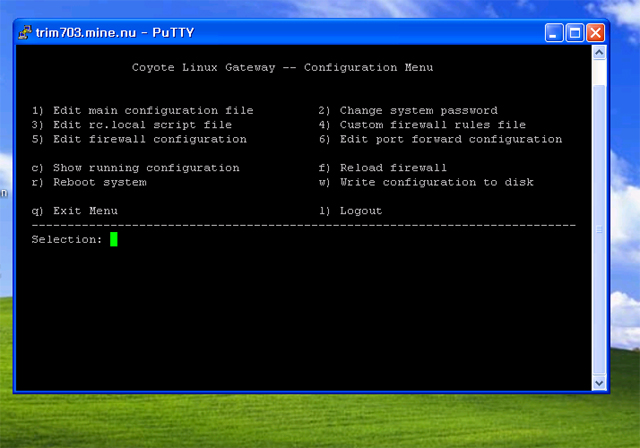Click 'l) Logout'

click(x=351, y=211)
